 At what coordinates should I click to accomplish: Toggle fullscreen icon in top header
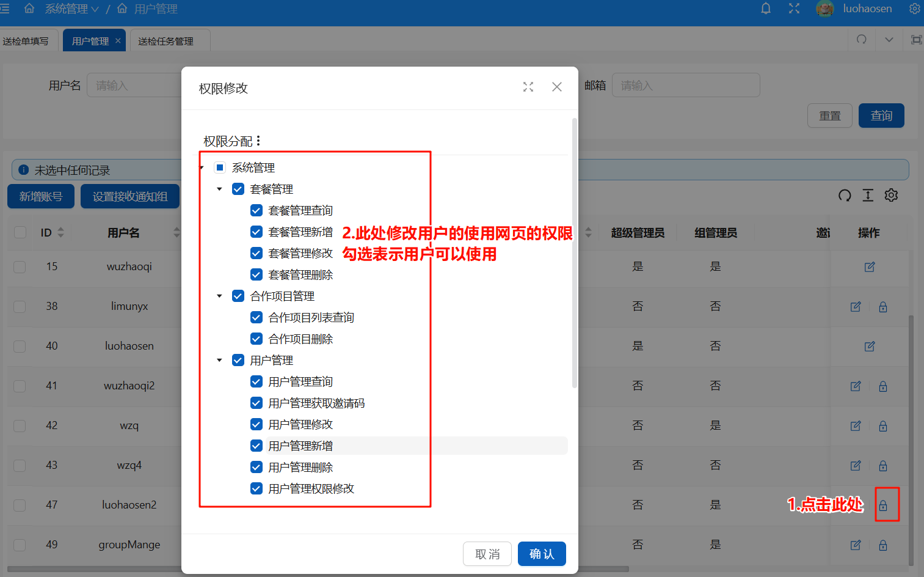tap(794, 9)
